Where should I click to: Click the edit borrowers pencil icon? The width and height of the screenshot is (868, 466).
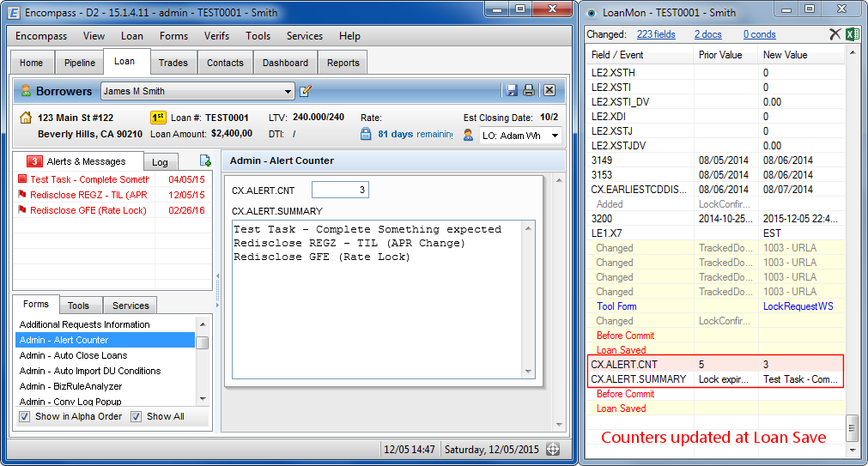click(306, 91)
